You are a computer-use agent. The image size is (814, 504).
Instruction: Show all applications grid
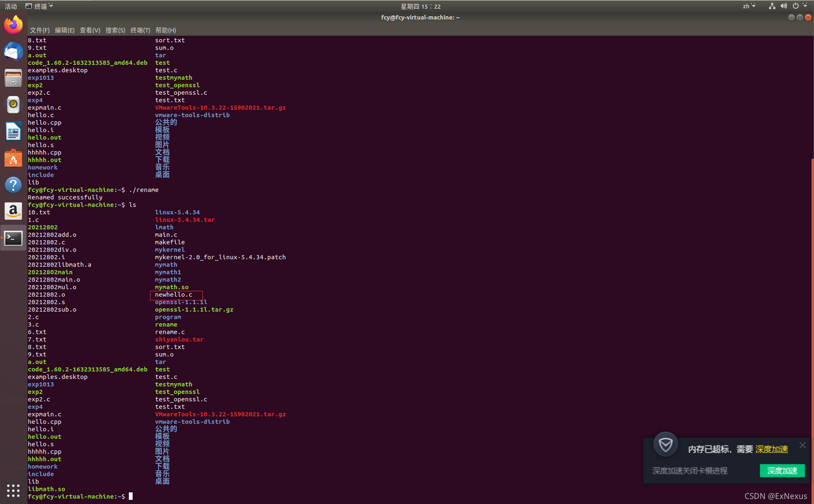click(13, 490)
